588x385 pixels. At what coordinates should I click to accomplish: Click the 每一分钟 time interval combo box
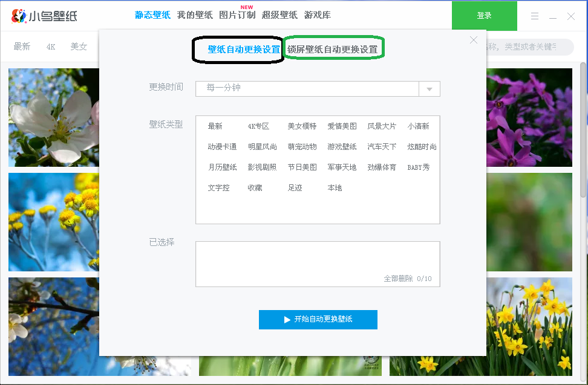point(318,89)
